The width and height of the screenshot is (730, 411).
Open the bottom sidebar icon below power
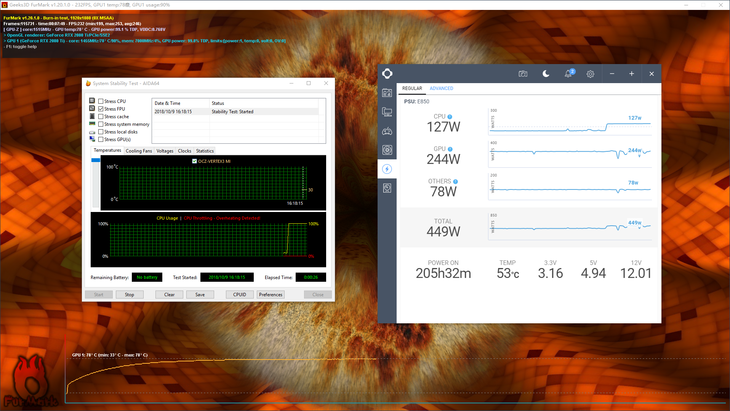pyautogui.click(x=387, y=188)
